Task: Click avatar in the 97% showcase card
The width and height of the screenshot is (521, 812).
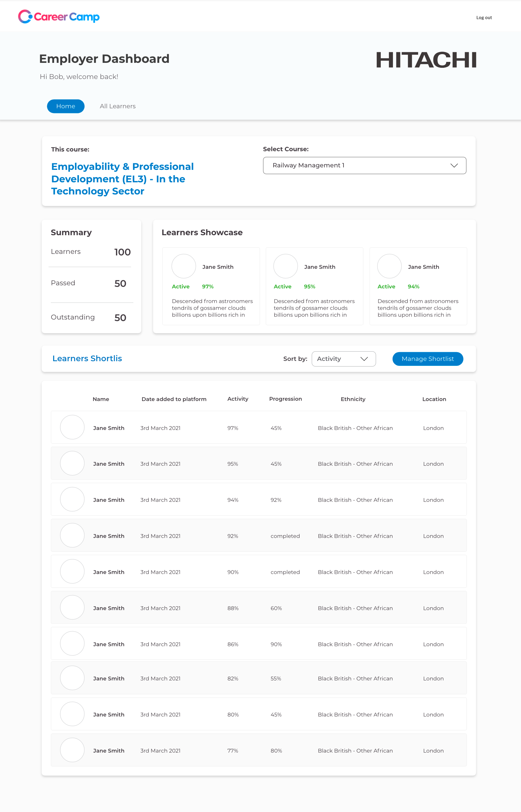Action: (x=184, y=266)
